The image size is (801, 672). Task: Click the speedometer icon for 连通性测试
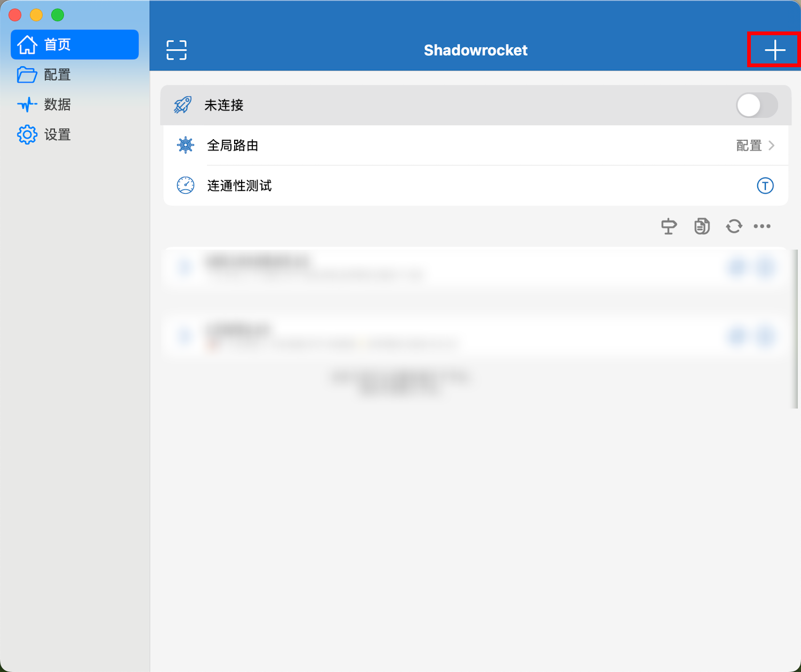186,186
